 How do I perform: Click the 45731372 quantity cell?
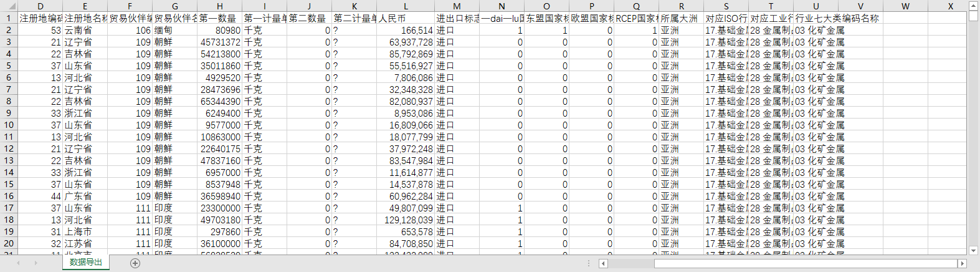click(x=220, y=42)
